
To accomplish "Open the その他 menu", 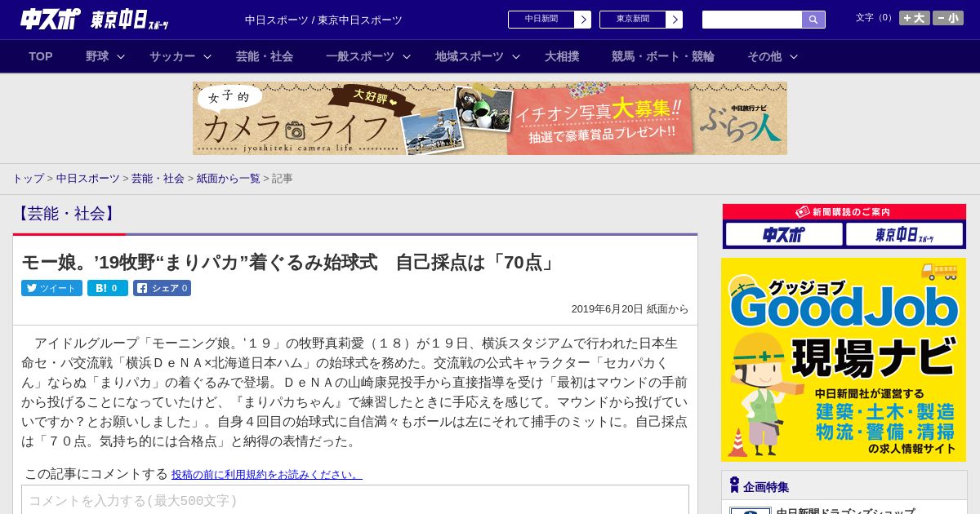I will (x=764, y=56).
